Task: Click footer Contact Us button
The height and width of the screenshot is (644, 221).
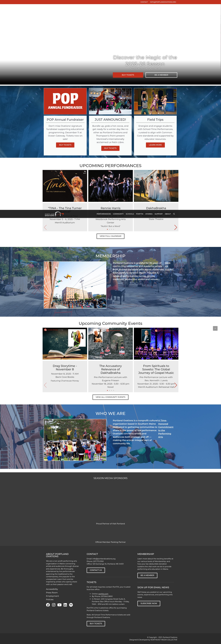Action: [96, 570]
